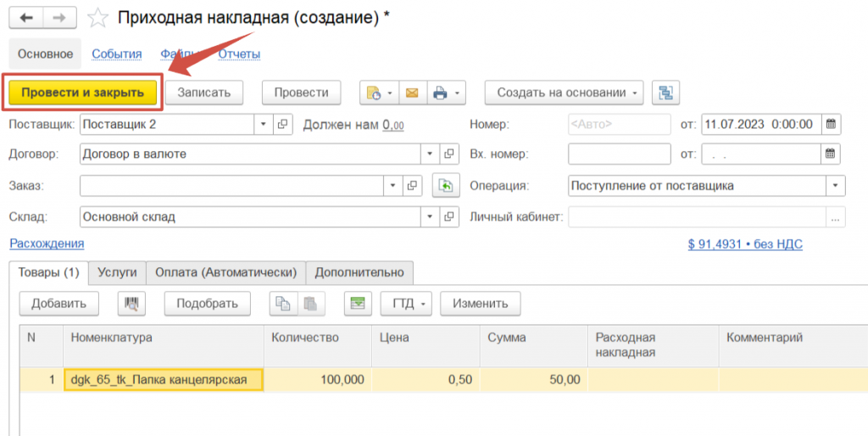Click the Вх. номер input field

pyautogui.click(x=620, y=154)
